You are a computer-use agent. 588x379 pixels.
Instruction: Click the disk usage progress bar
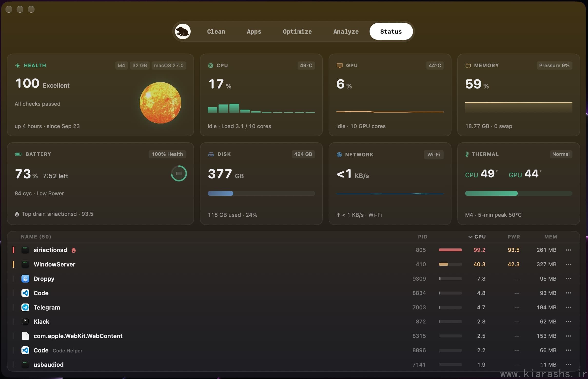261,193
